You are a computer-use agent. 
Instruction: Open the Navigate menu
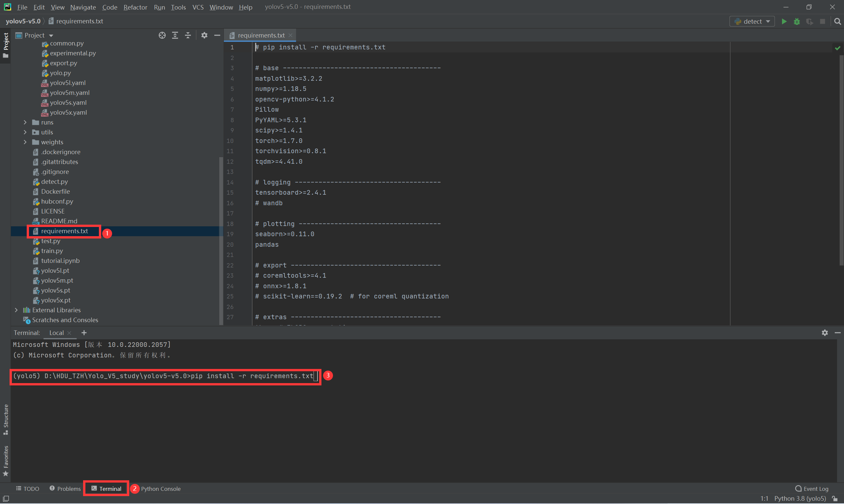[83, 7]
